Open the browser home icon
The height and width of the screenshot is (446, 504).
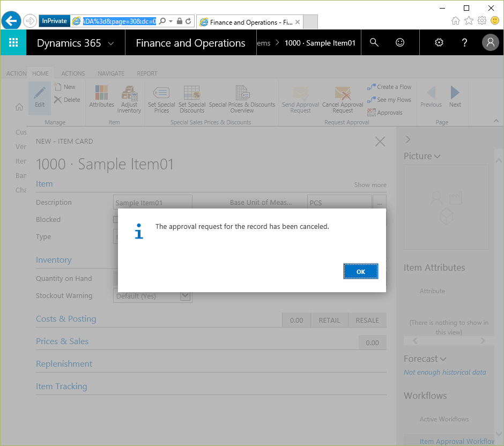click(x=455, y=21)
